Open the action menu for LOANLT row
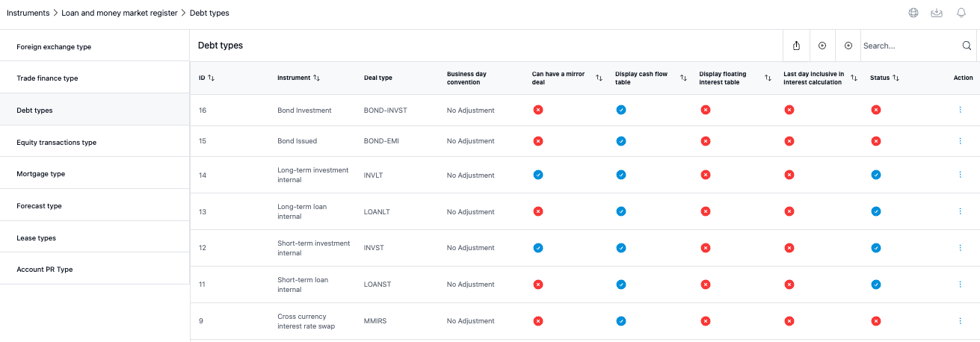This screenshot has height=342, width=980. click(960, 211)
